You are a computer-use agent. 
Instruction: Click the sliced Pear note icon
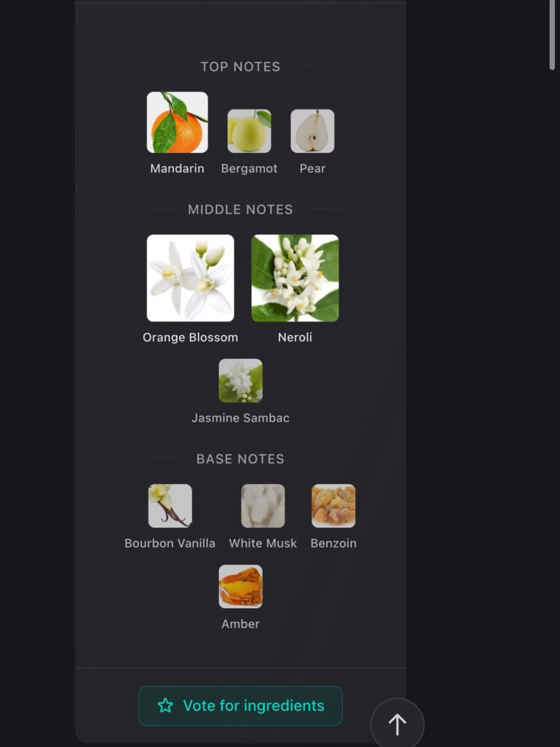[313, 131]
